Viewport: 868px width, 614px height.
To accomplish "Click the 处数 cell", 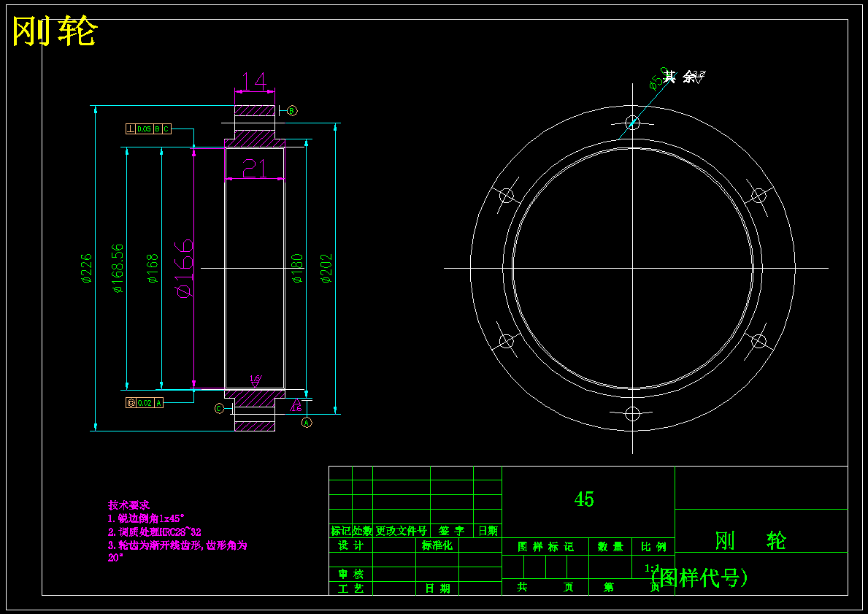I will (363, 531).
